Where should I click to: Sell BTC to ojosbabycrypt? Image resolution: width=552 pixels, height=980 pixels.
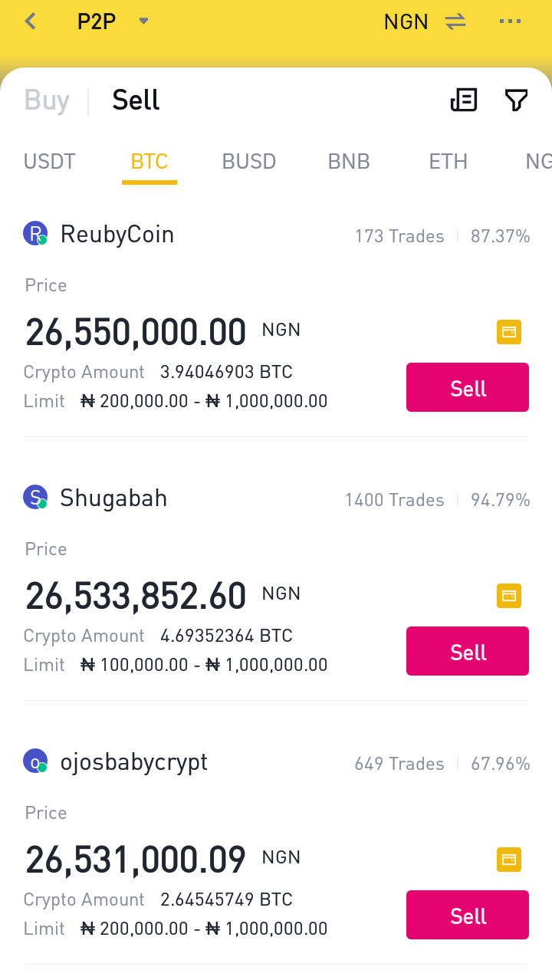pyautogui.click(x=468, y=916)
